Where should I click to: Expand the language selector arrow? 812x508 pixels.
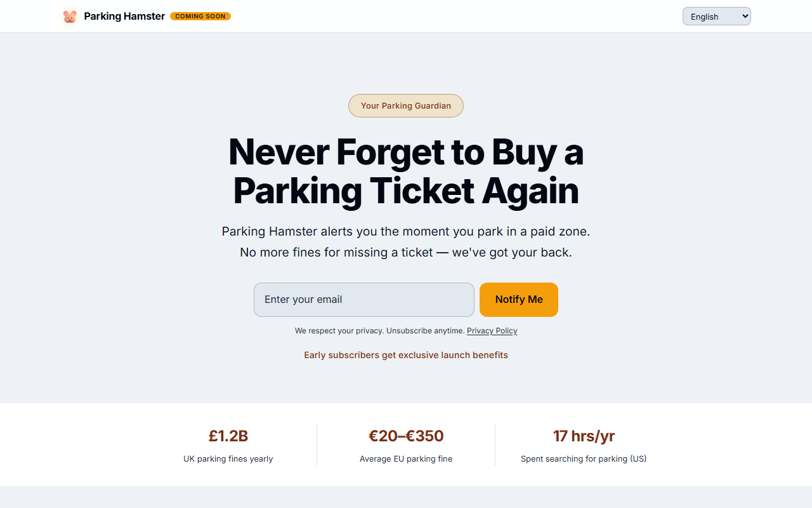click(x=742, y=16)
